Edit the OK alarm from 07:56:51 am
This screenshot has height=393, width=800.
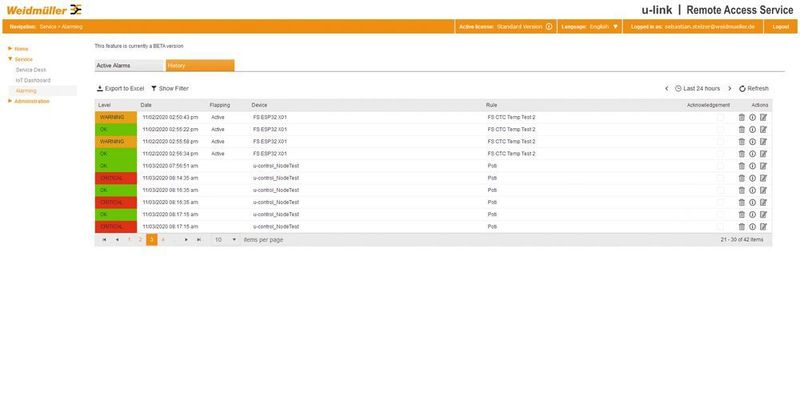(x=764, y=166)
